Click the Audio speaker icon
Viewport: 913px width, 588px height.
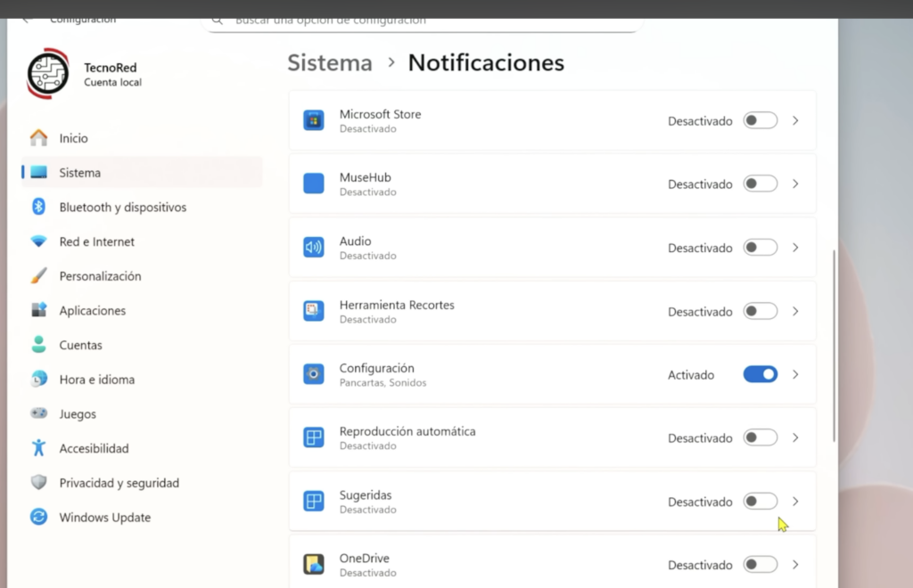click(313, 247)
